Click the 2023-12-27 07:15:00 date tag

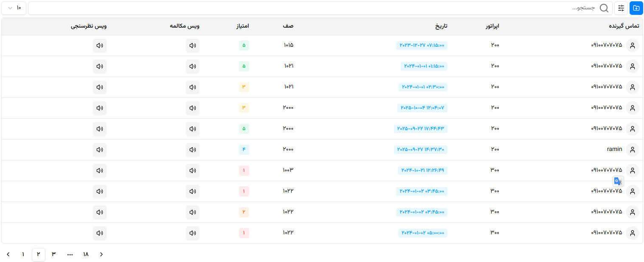422,46
